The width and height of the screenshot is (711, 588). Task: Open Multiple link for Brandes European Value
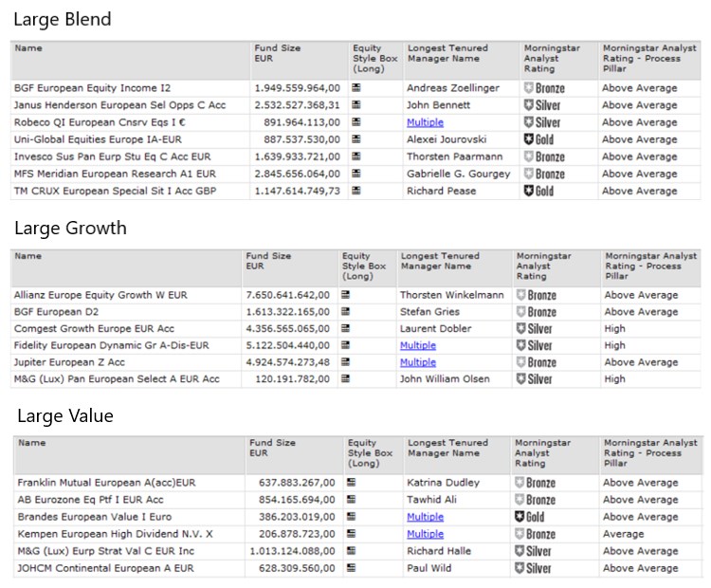[425, 518]
